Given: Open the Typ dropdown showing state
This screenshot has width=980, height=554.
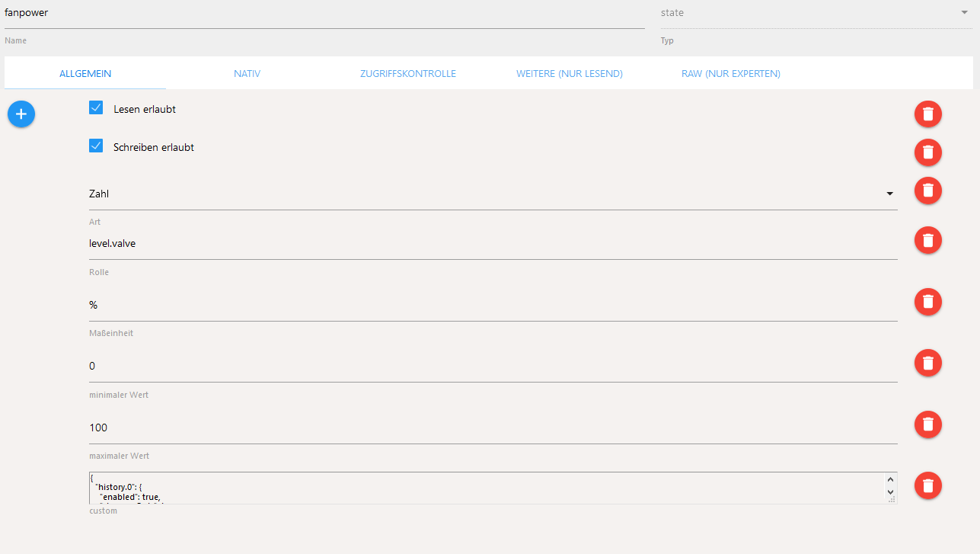Looking at the screenshot, I should click(816, 13).
